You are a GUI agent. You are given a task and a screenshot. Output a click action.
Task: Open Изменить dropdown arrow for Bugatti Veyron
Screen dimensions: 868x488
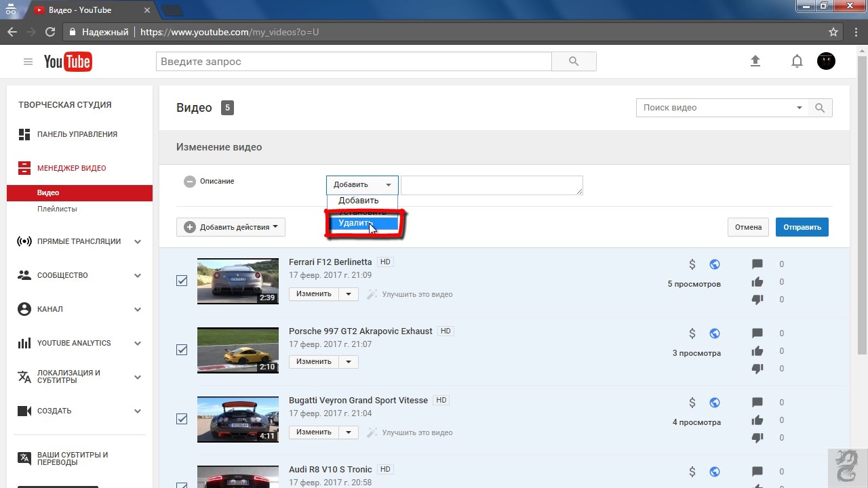pyautogui.click(x=349, y=432)
